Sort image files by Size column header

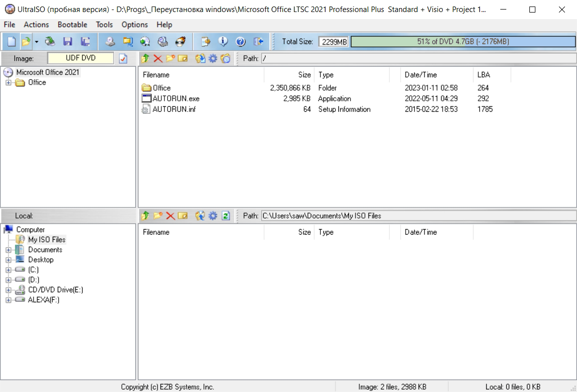[289, 75]
